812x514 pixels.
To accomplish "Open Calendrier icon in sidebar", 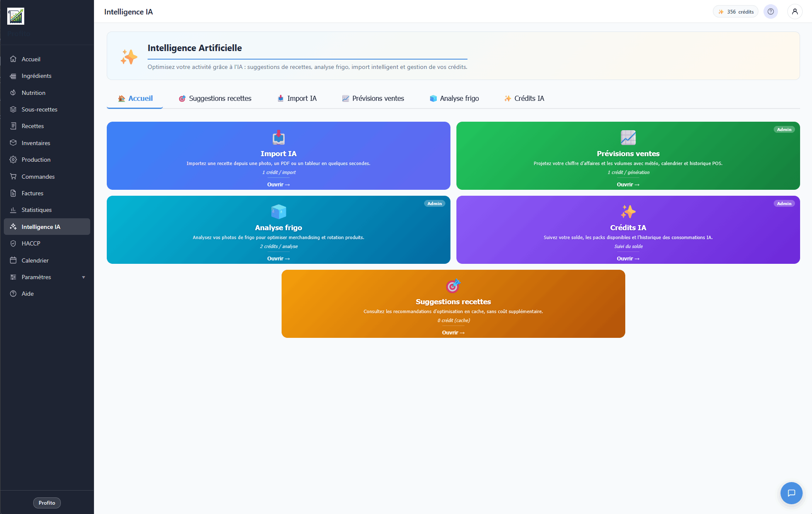I will (13, 260).
